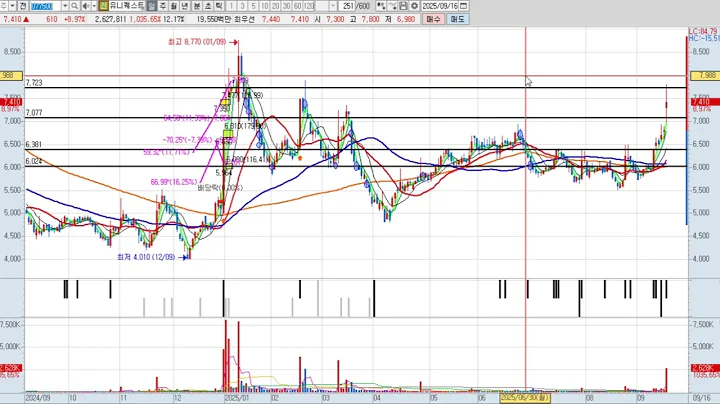
Task: Click the candle chart type icon
Action: (381, 6)
